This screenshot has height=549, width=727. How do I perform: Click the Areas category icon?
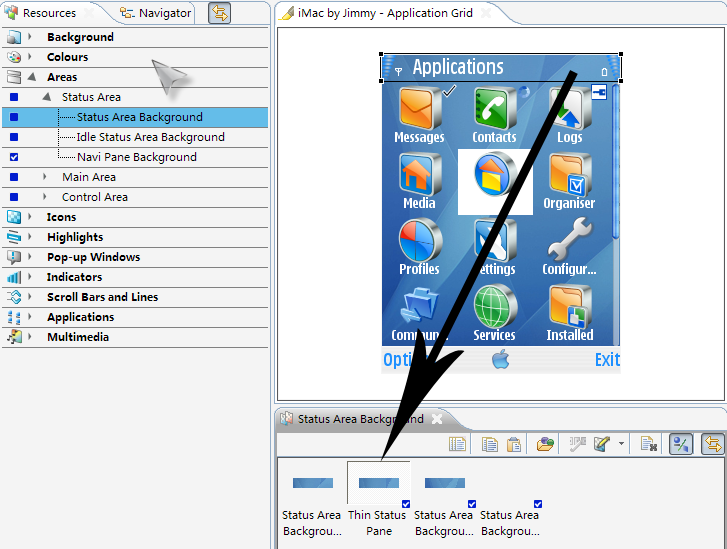tap(14, 77)
